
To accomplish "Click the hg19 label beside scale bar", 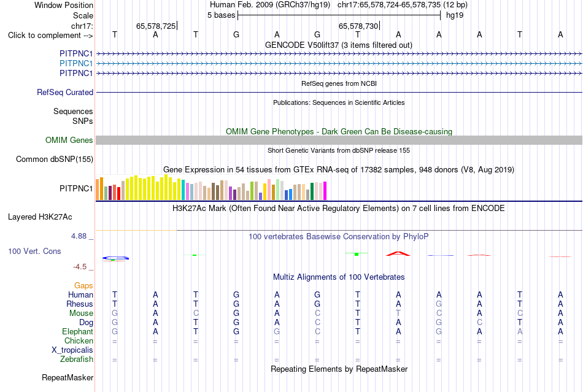I will tap(455, 15).
